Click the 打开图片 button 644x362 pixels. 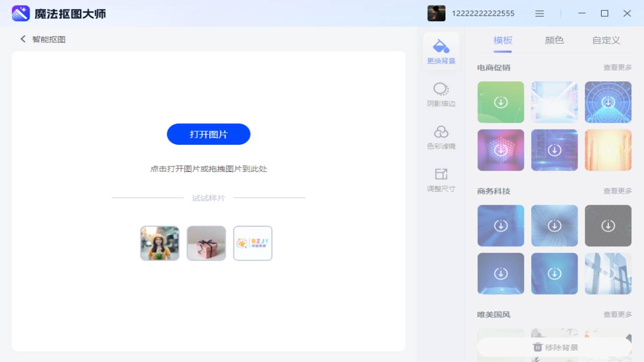tap(208, 134)
